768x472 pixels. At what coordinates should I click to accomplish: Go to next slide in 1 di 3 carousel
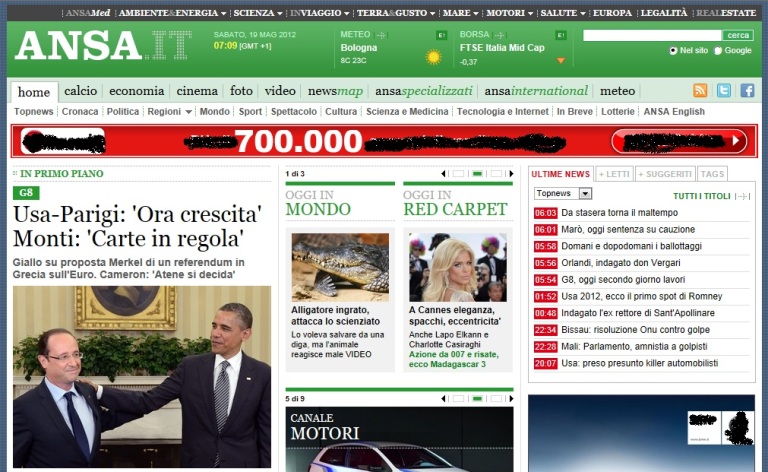511,174
